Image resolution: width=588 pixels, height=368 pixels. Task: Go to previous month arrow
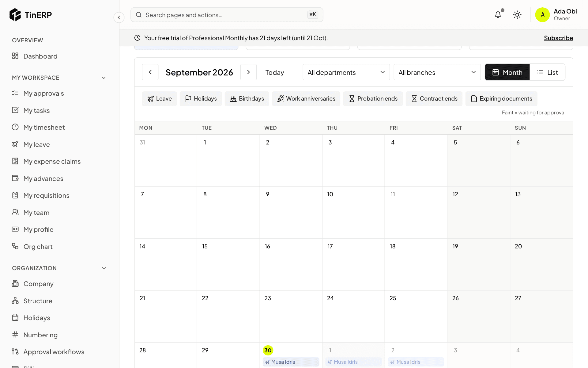[x=150, y=72]
